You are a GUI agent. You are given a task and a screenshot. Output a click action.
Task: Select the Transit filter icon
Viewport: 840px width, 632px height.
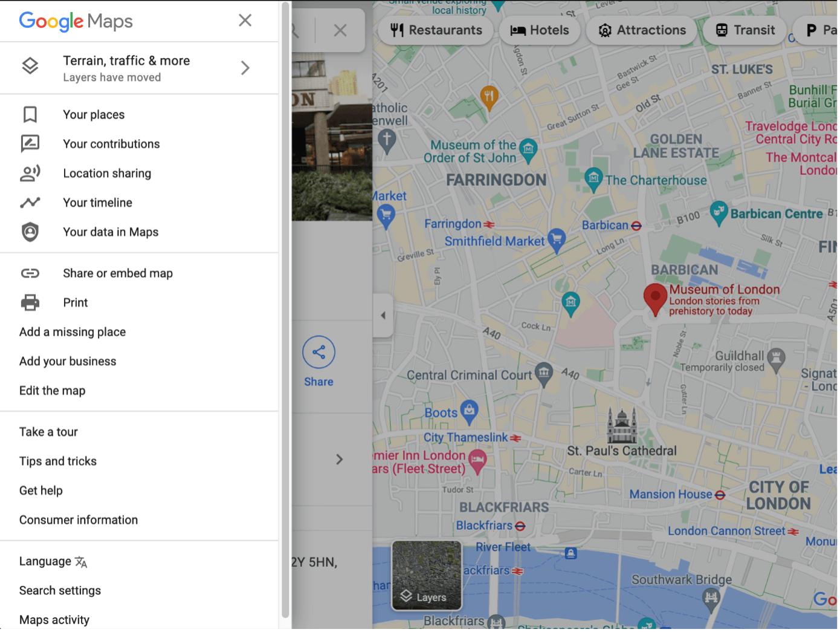click(720, 30)
